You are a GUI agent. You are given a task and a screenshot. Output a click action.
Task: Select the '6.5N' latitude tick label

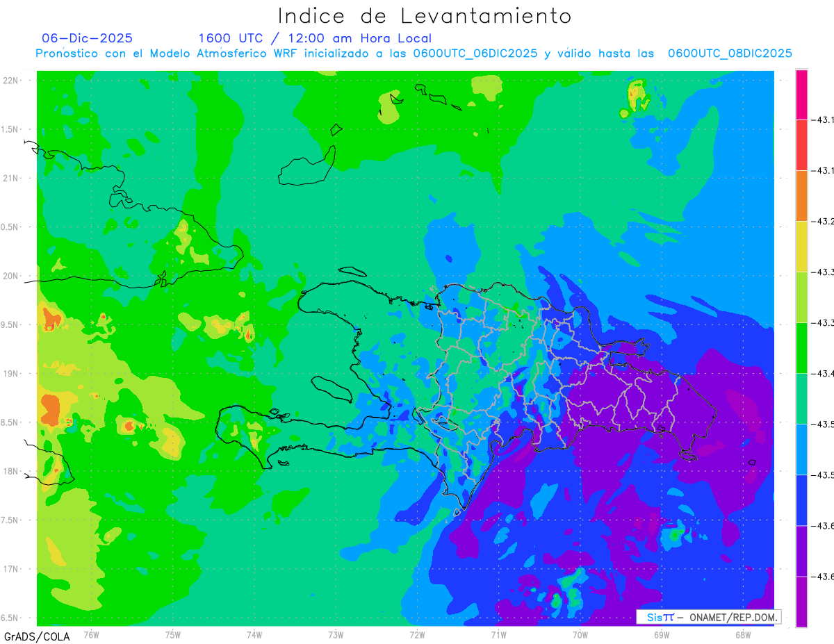9,618
